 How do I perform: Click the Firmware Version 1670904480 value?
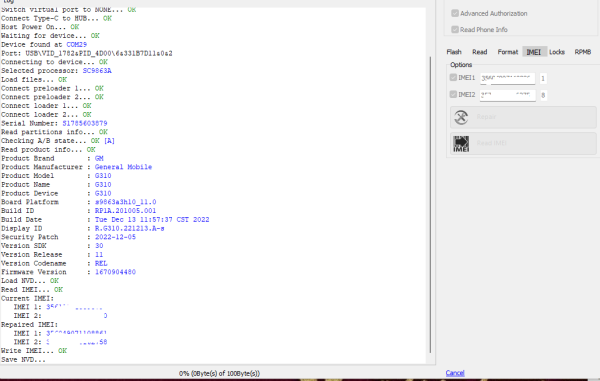tap(115, 272)
